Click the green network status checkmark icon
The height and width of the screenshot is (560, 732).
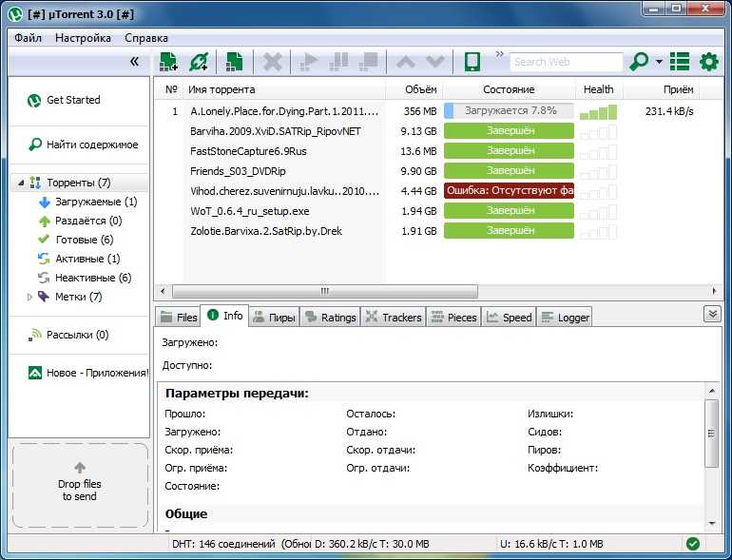(x=693, y=544)
